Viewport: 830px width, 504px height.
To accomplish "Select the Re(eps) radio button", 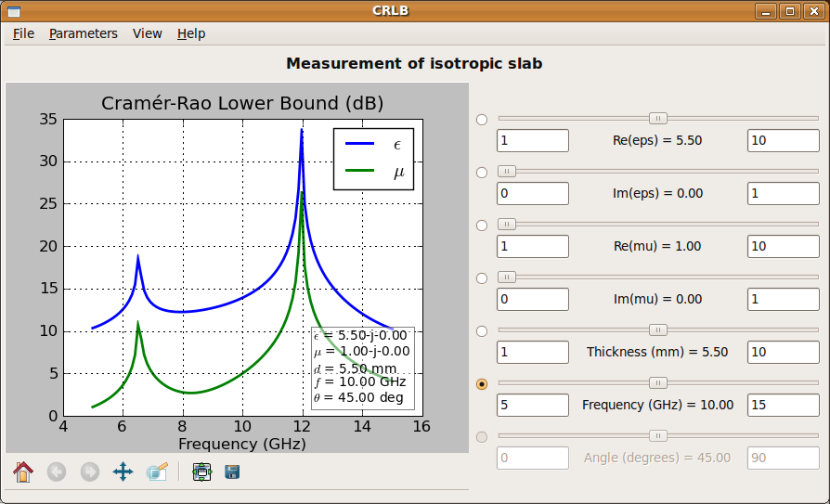I will coord(481,120).
